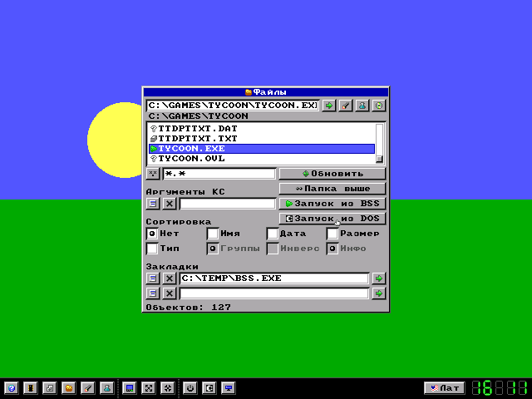Click the flask icon in the taskbar
The width and height of the screenshot is (532, 399).
[x=107, y=388]
